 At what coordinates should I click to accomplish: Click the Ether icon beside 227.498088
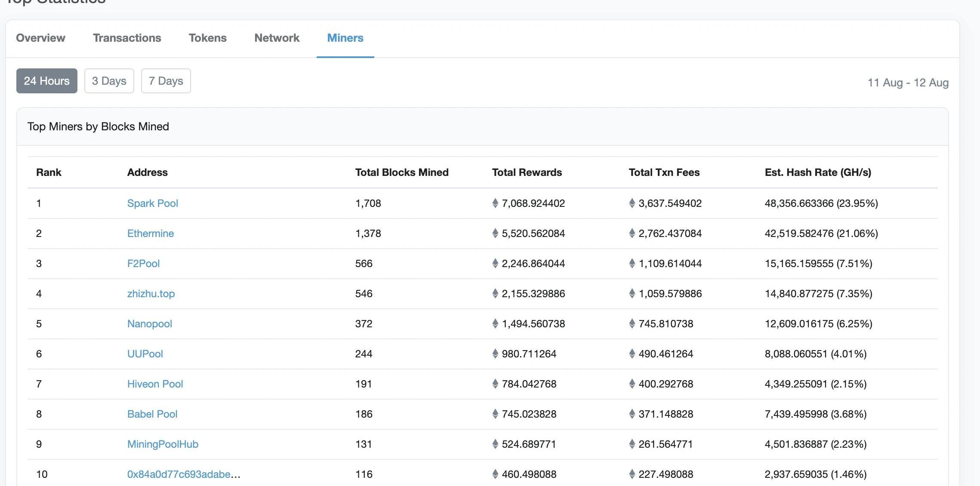coord(632,474)
